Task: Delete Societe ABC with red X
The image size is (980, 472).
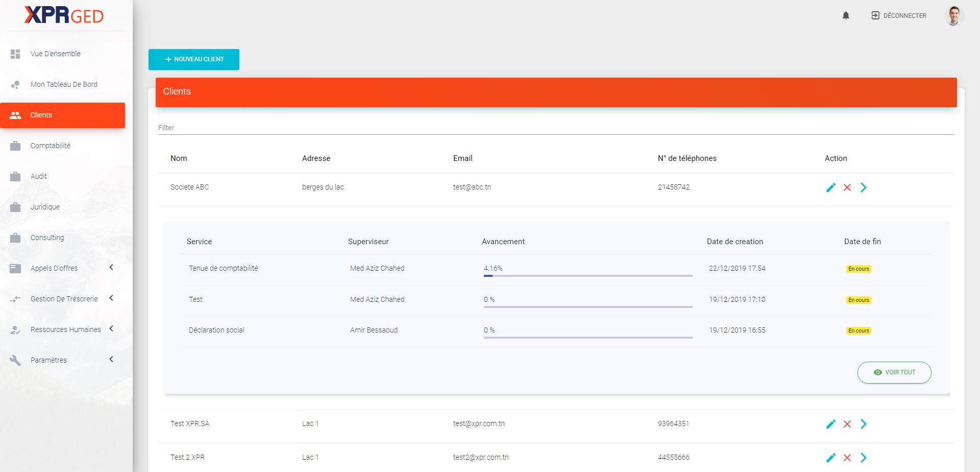Action: click(847, 187)
